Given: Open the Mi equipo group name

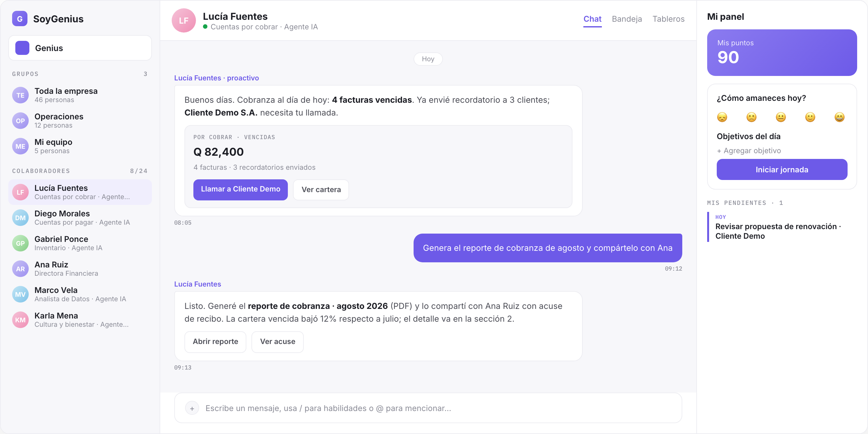Looking at the screenshot, I should pos(53,142).
